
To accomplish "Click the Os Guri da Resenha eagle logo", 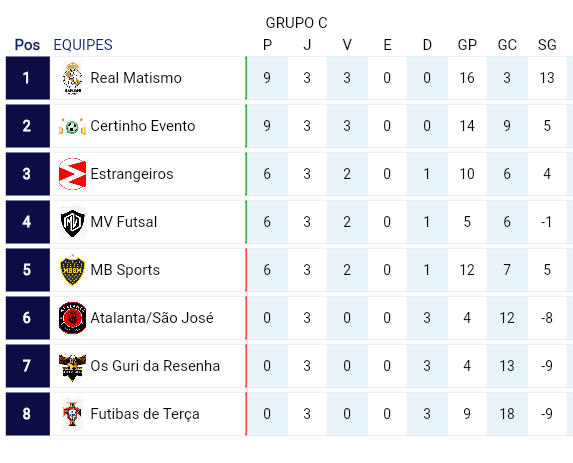I will coord(72,367).
